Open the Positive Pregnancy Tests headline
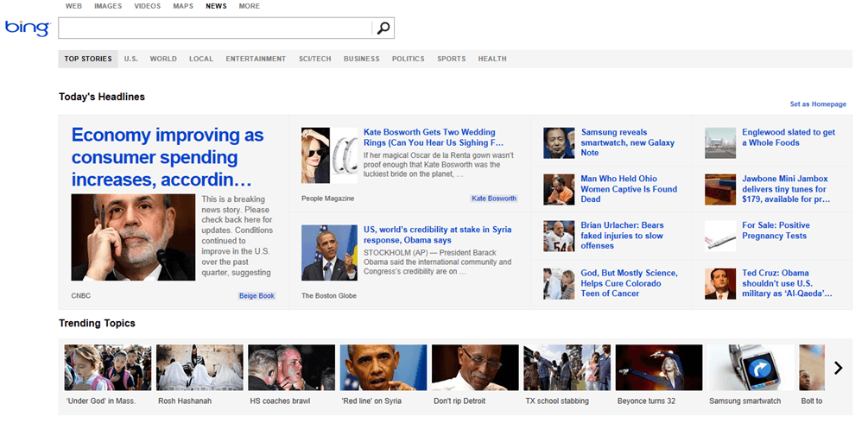The height and width of the screenshot is (423, 868). click(776, 230)
